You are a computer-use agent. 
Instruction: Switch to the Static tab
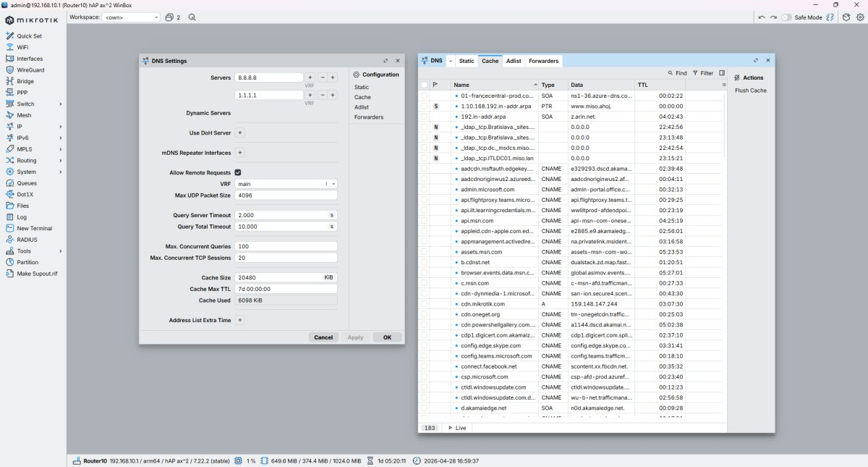pos(467,61)
